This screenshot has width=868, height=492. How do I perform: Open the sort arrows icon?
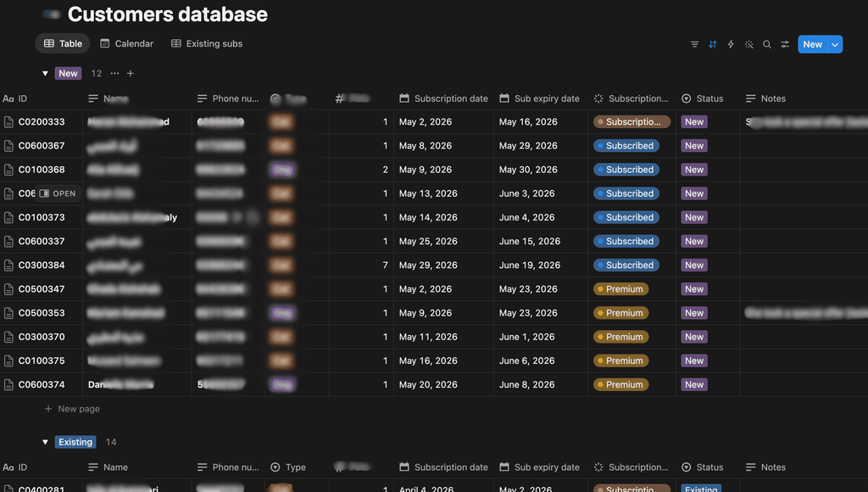pos(712,44)
